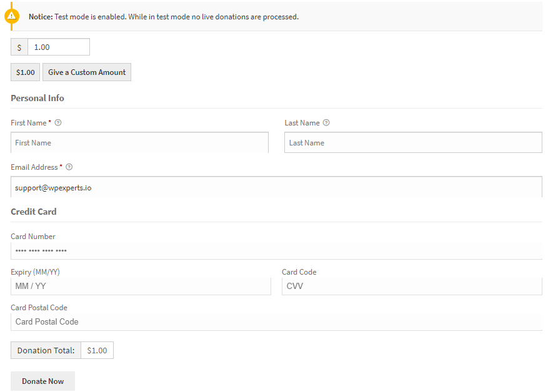
Task: Click the Personal Info section heading
Action: (37, 98)
